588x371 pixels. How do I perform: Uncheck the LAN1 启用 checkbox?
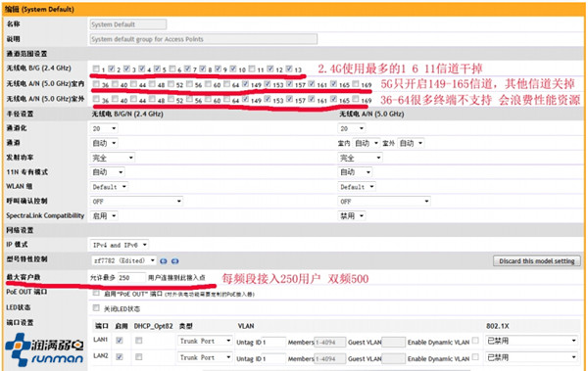pos(120,341)
